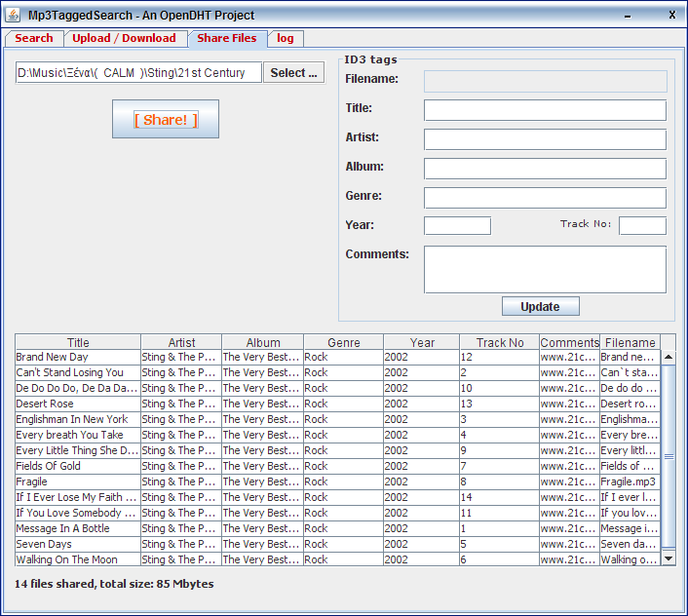Select the 'Brand New Day' row
The image size is (688, 616).
[x=337, y=357]
